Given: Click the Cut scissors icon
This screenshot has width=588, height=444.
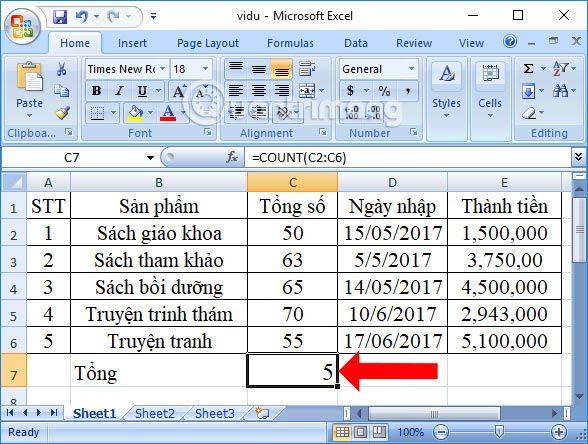Looking at the screenshot, I should [x=62, y=69].
